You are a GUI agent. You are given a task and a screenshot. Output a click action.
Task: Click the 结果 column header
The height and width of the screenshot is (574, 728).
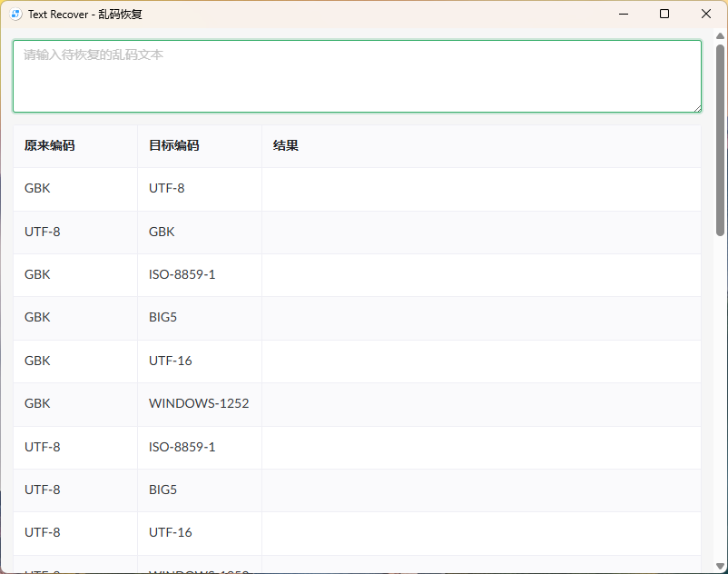click(286, 145)
